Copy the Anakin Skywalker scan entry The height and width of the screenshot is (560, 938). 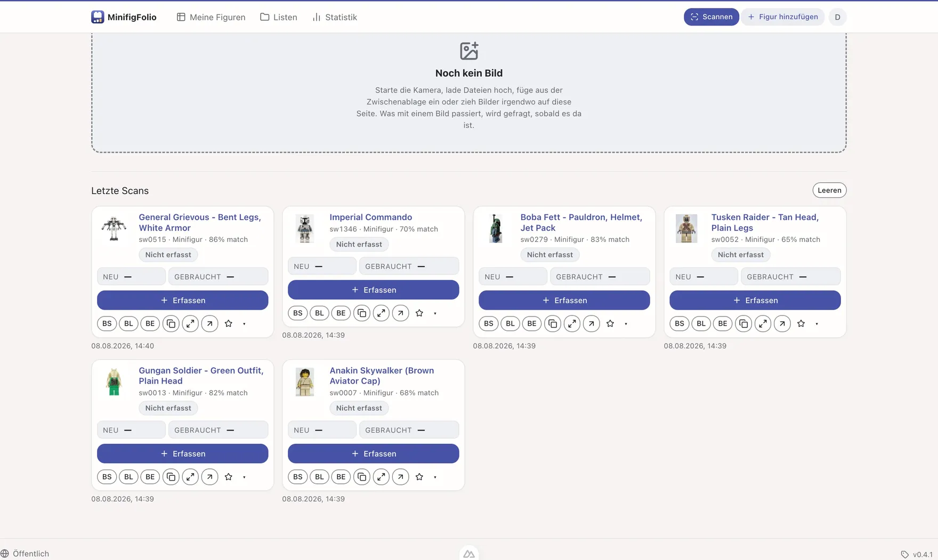pyautogui.click(x=362, y=477)
